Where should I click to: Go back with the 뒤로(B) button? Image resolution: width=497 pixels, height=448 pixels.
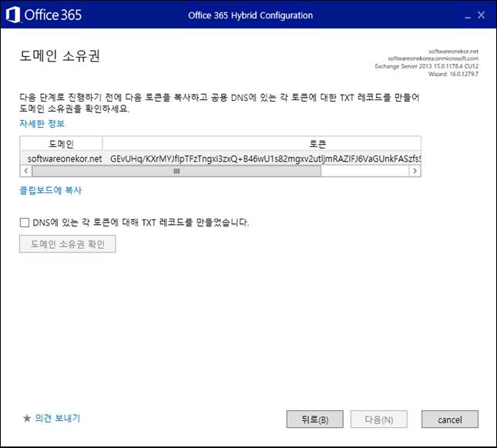tap(314, 420)
